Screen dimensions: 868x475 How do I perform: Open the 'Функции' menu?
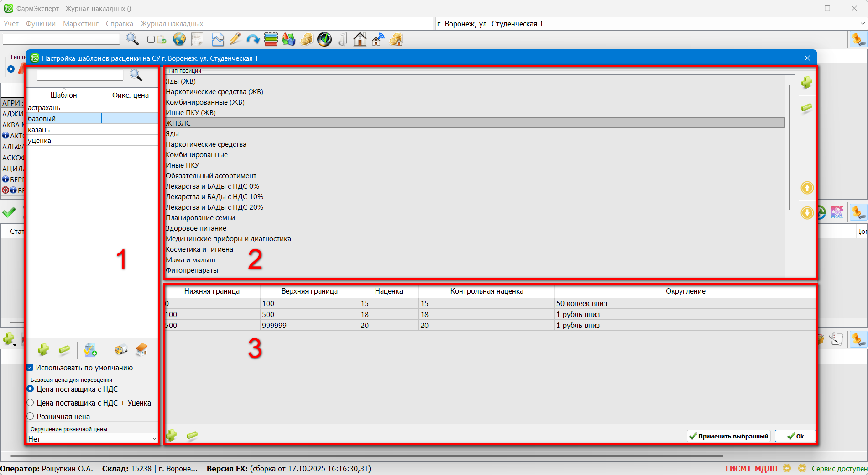point(41,24)
